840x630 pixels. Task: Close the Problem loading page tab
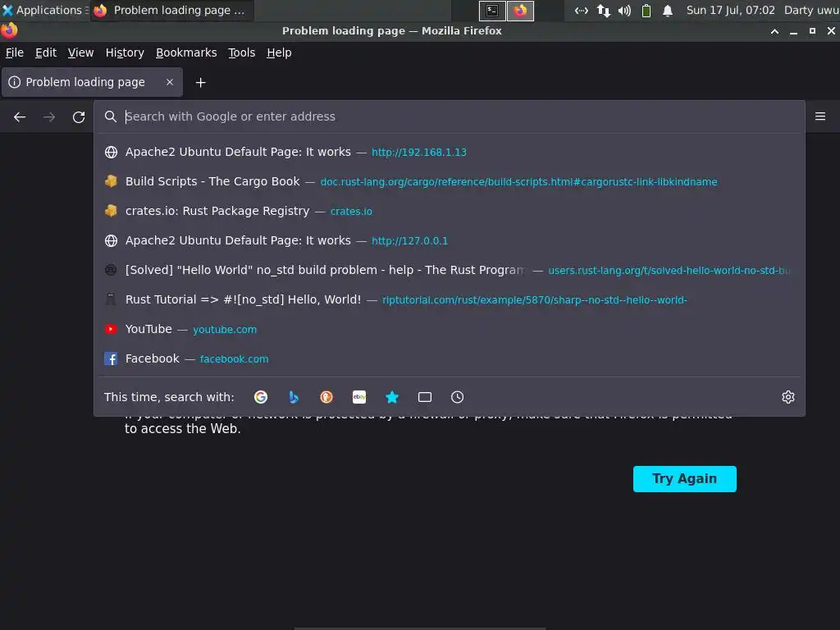point(170,82)
